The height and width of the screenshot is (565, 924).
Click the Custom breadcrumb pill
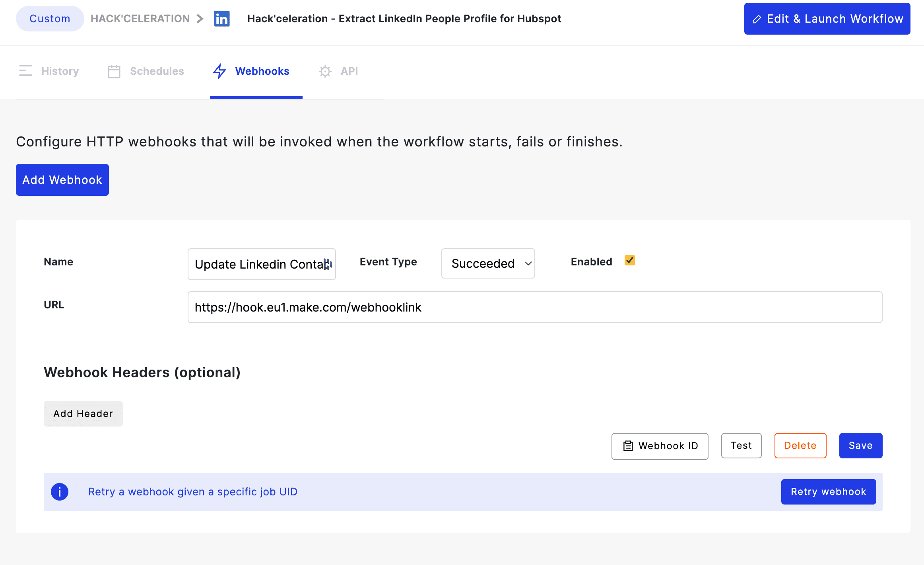(50, 19)
